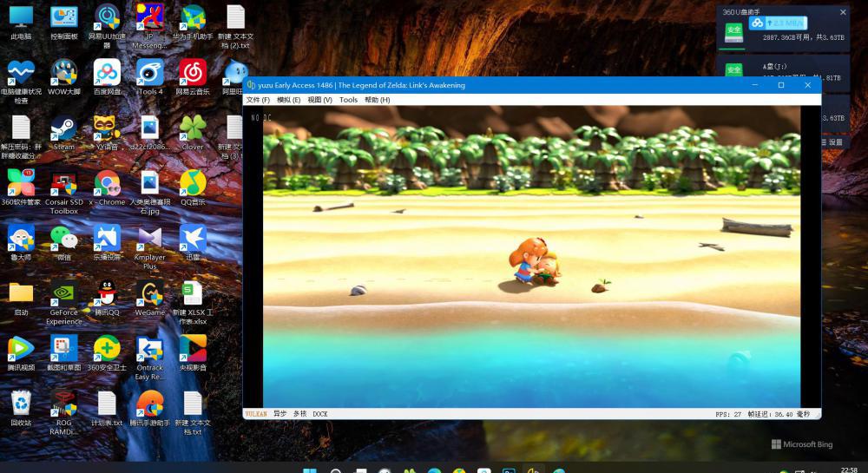Click the Baidu Netdisk floating speed widget
Image resolution: width=868 pixels, height=473 pixels.
[x=778, y=23]
